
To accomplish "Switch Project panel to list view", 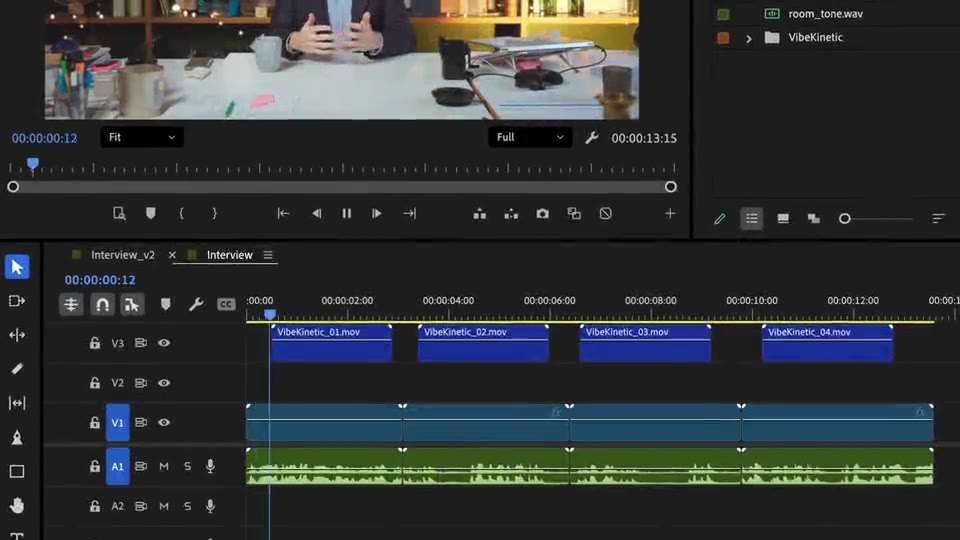I will (x=751, y=219).
